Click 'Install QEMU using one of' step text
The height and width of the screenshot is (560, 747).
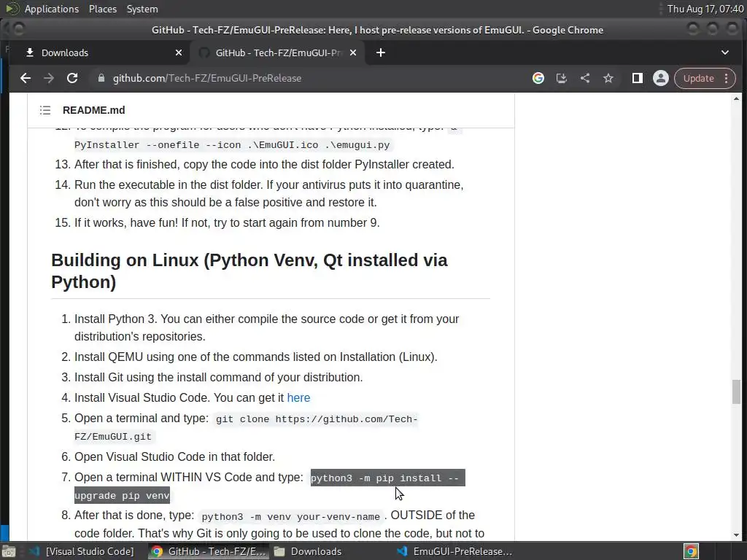click(x=256, y=357)
